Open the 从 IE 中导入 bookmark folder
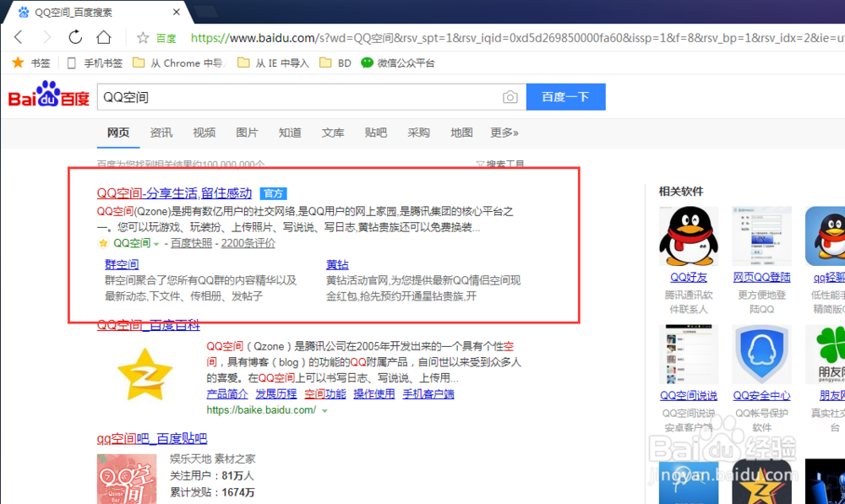The height and width of the screenshot is (504, 845). [x=273, y=63]
